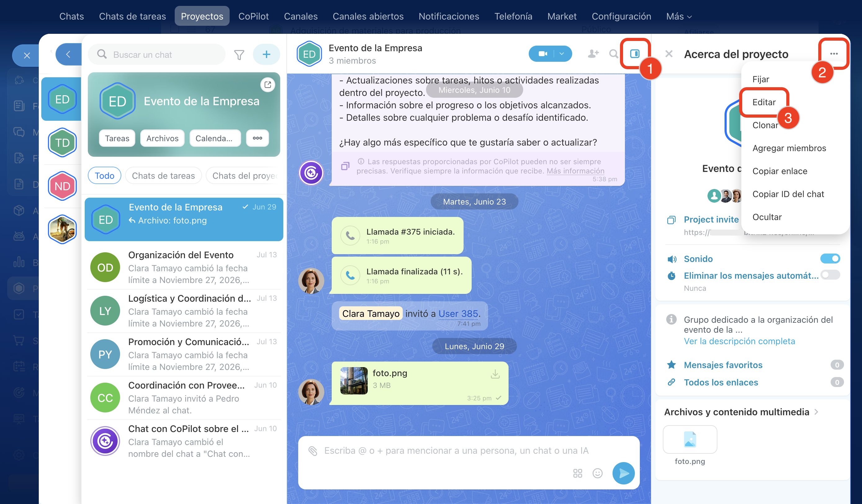Viewport: 862px width, 504px height.
Task: Go back with the left arrow button
Action: point(68,54)
